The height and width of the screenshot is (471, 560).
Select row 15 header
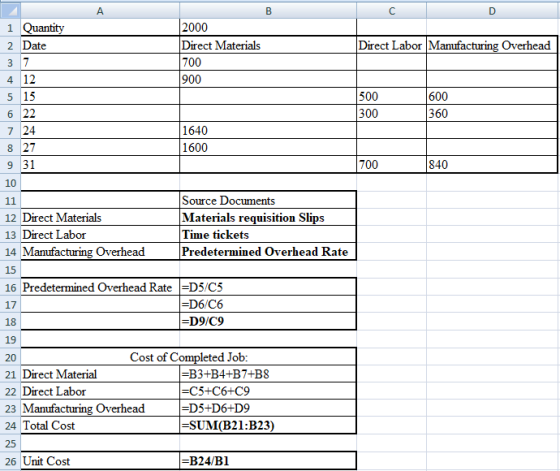10,270
